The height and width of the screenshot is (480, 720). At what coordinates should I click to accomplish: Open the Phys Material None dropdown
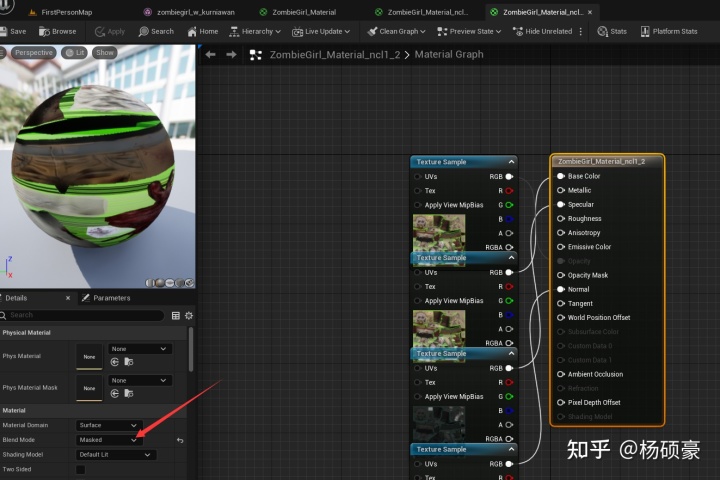coord(140,349)
